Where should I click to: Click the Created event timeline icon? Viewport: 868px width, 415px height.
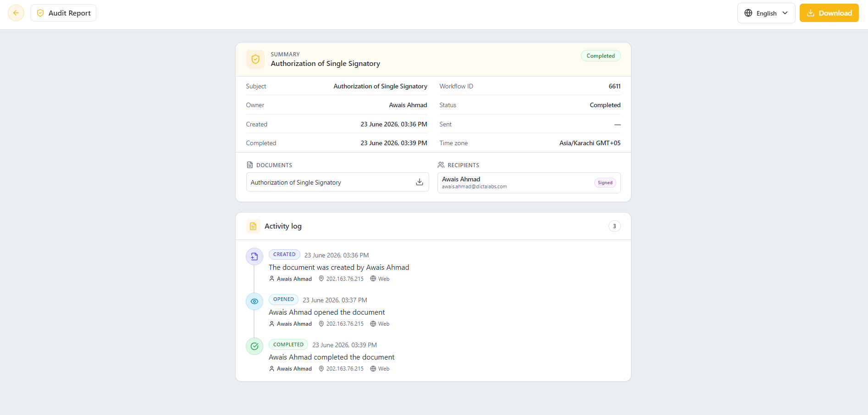click(x=254, y=257)
